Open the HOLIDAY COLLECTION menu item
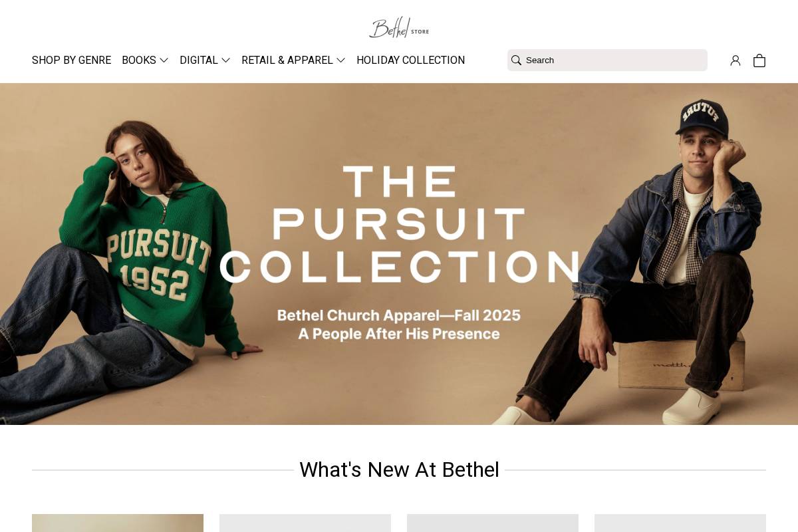798x532 pixels. (411, 60)
